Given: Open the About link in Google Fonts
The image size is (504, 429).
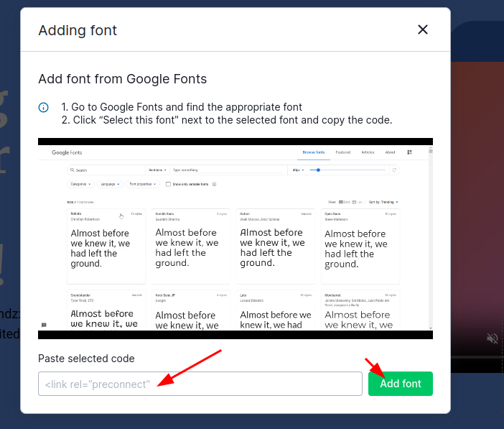Looking at the screenshot, I should tap(390, 152).
